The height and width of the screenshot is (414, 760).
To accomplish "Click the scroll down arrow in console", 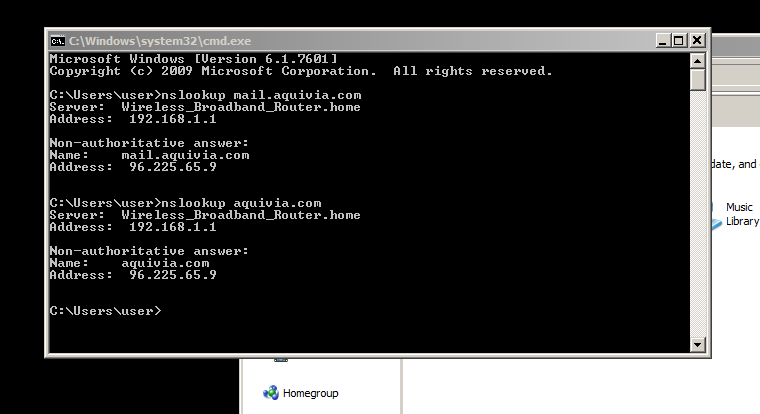I will [698, 344].
